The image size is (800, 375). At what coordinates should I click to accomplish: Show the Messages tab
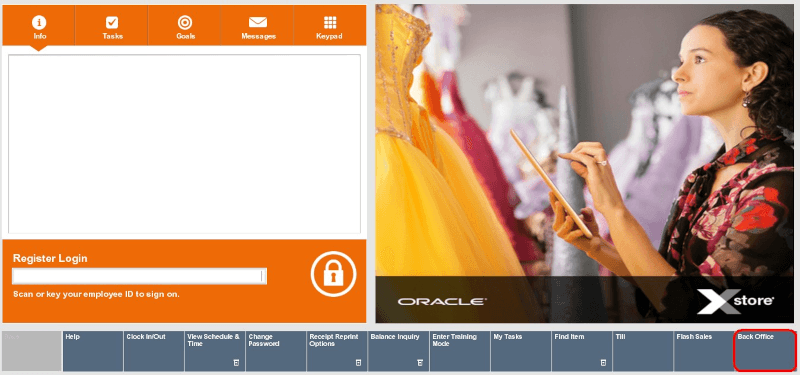click(258, 26)
